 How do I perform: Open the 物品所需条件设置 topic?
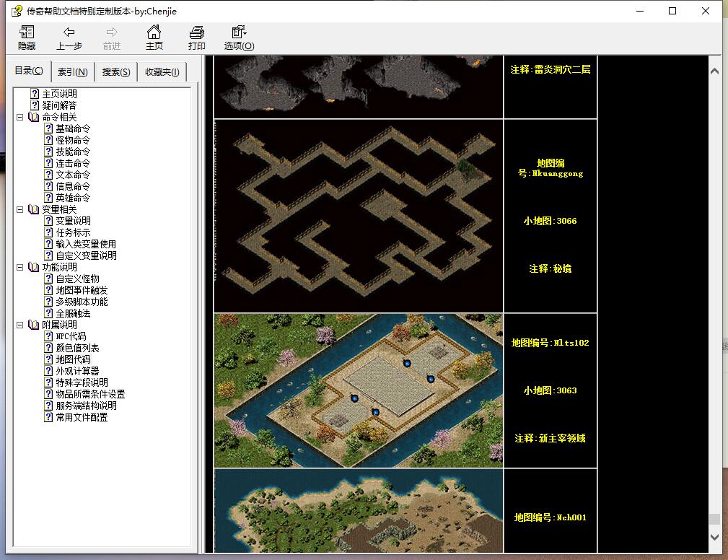90,394
